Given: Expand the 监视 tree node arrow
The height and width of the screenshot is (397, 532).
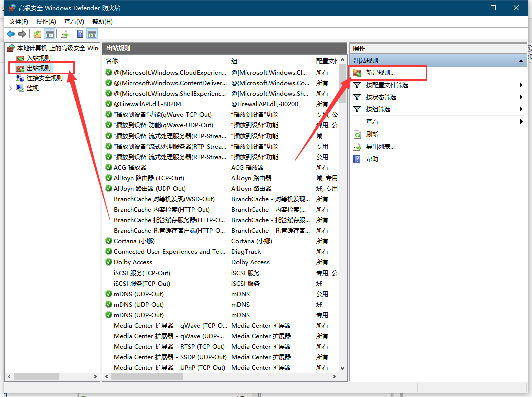Looking at the screenshot, I should pos(10,89).
